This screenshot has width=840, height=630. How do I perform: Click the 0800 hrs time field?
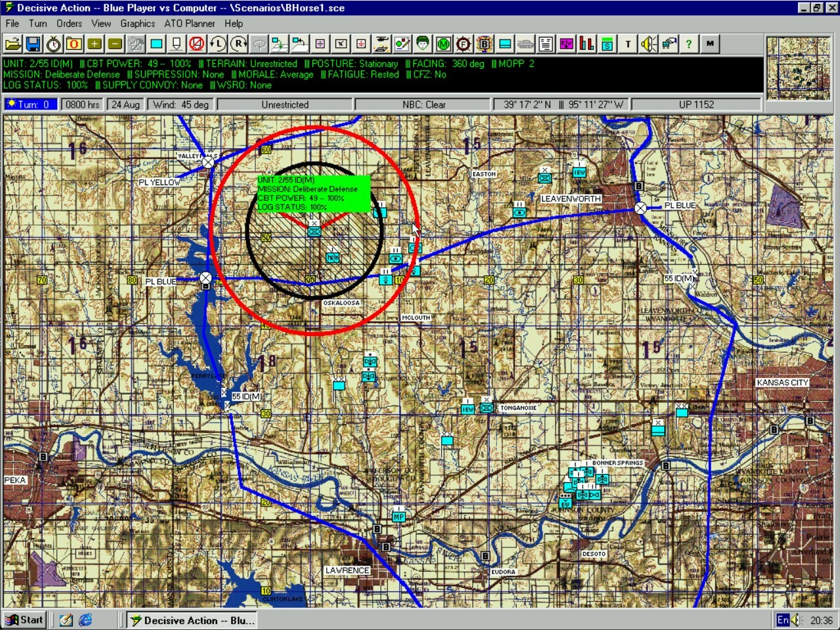(83, 104)
